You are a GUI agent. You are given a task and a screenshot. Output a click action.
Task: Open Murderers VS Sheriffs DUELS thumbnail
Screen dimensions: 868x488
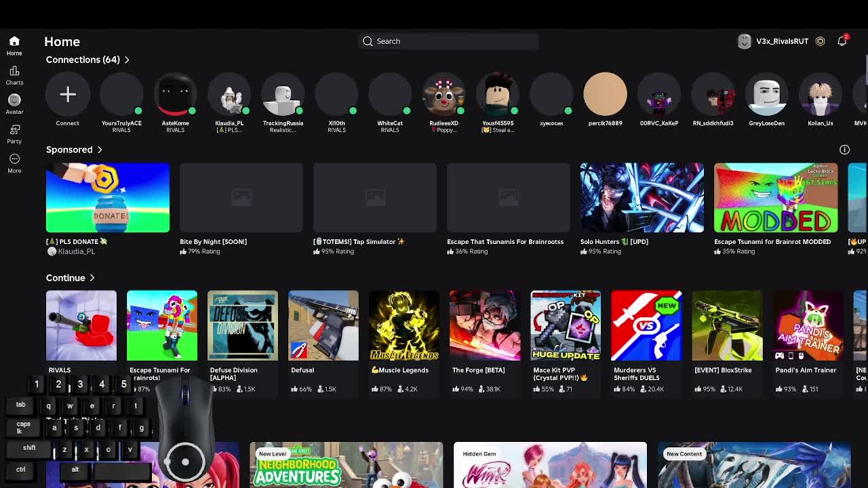coord(646,326)
